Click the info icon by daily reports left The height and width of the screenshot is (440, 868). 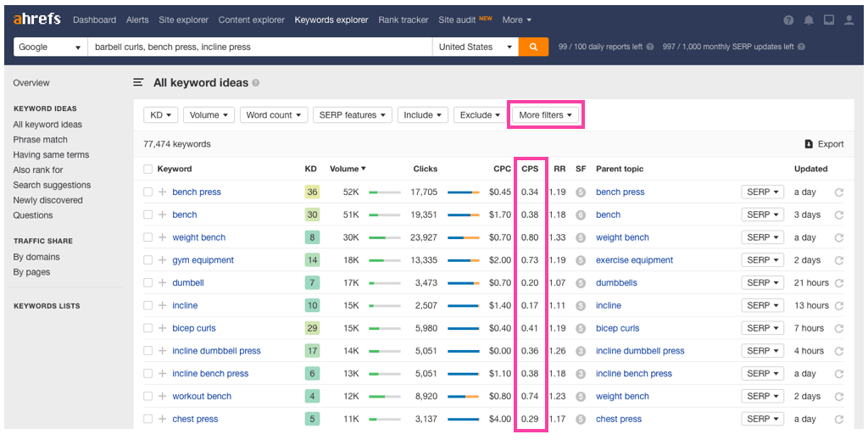(x=650, y=47)
